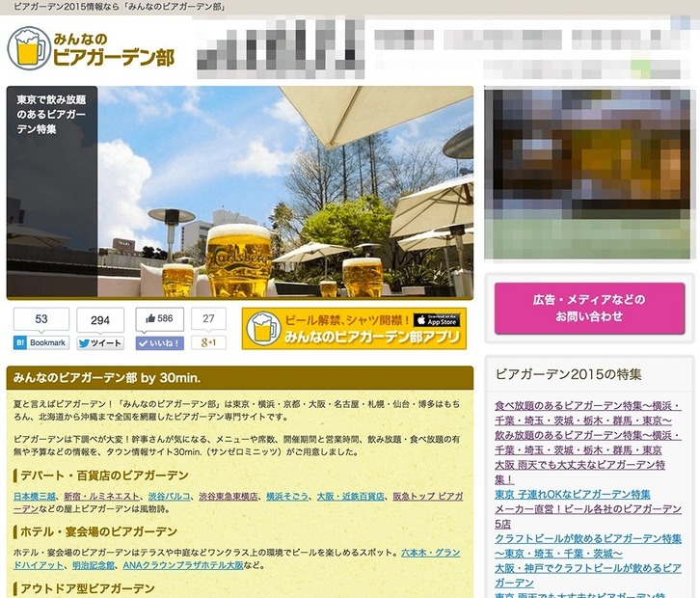The width and height of the screenshot is (700, 598).
Task: Open the 渋谷東急東横店 link
Action: tap(229, 496)
